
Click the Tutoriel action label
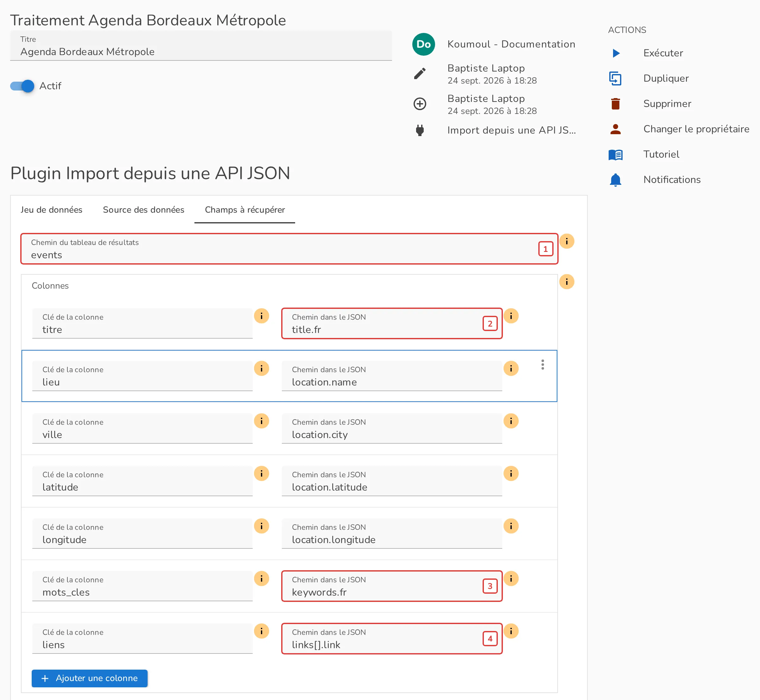(662, 154)
